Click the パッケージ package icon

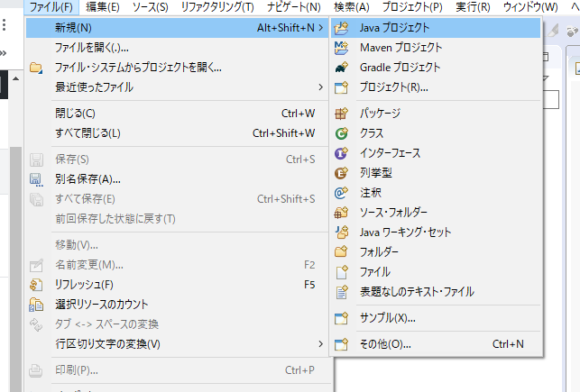pos(341,114)
